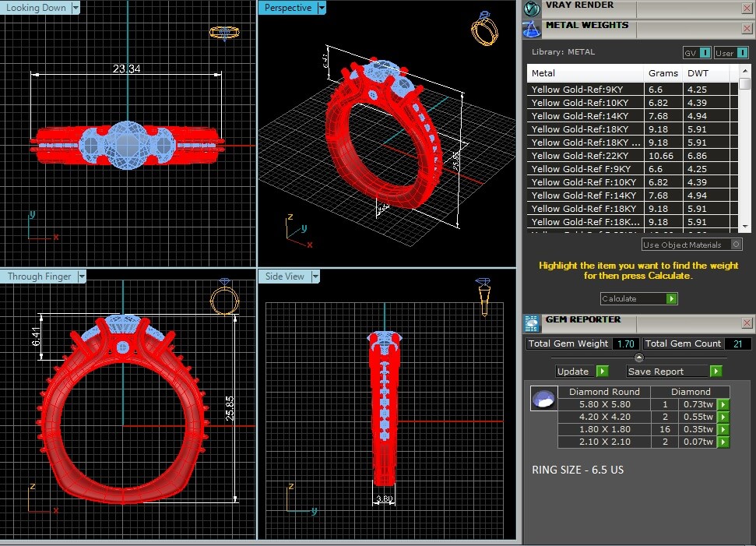Screen dimensions: 756x546
Task: Click green arrow beside 0.73tw diamond row
Action: [x=723, y=404]
